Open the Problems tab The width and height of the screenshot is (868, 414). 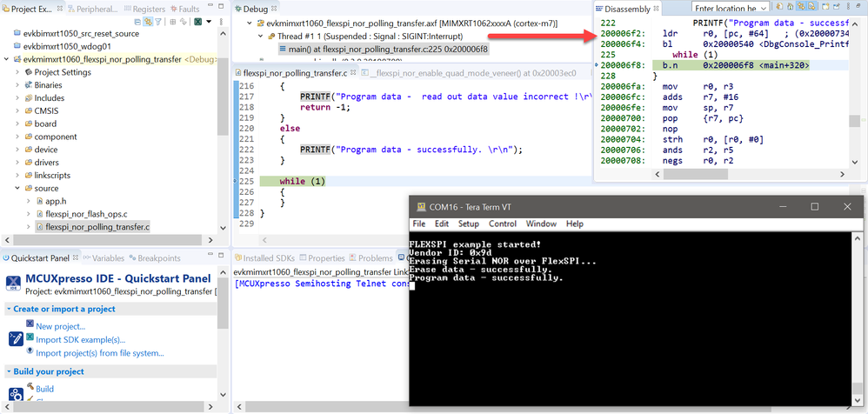pyautogui.click(x=371, y=258)
